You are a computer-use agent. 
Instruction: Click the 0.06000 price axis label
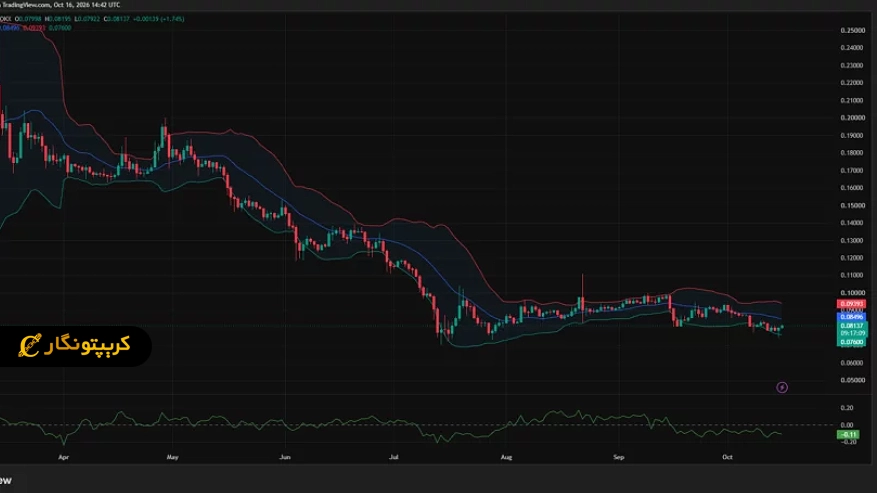(x=852, y=363)
